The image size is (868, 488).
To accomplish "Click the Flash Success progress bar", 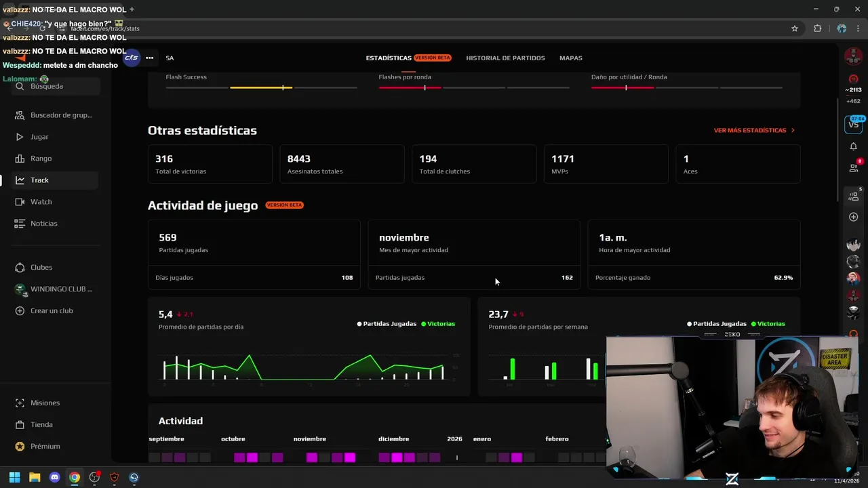I will [x=261, y=87].
